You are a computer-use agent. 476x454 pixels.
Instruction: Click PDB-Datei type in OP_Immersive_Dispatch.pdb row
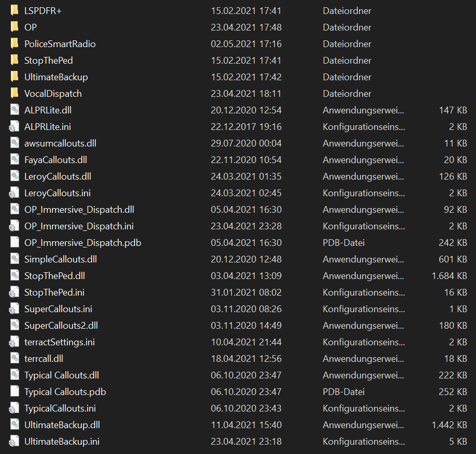[343, 242]
